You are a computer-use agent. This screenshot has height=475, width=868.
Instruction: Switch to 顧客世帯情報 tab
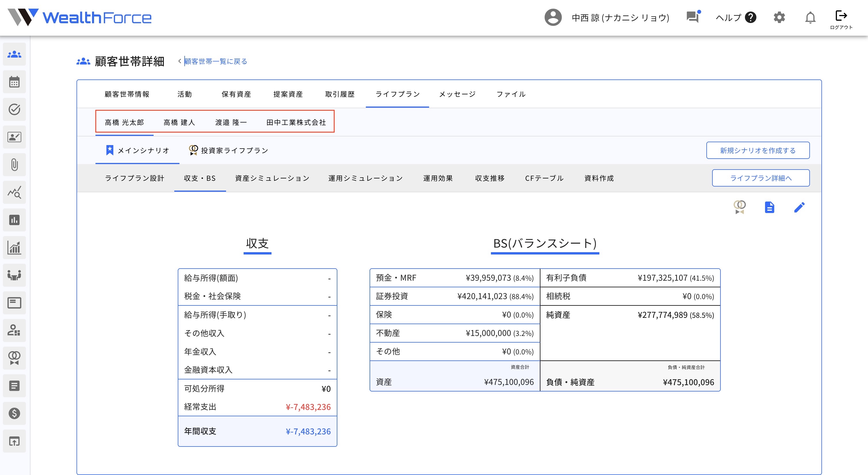tap(127, 94)
